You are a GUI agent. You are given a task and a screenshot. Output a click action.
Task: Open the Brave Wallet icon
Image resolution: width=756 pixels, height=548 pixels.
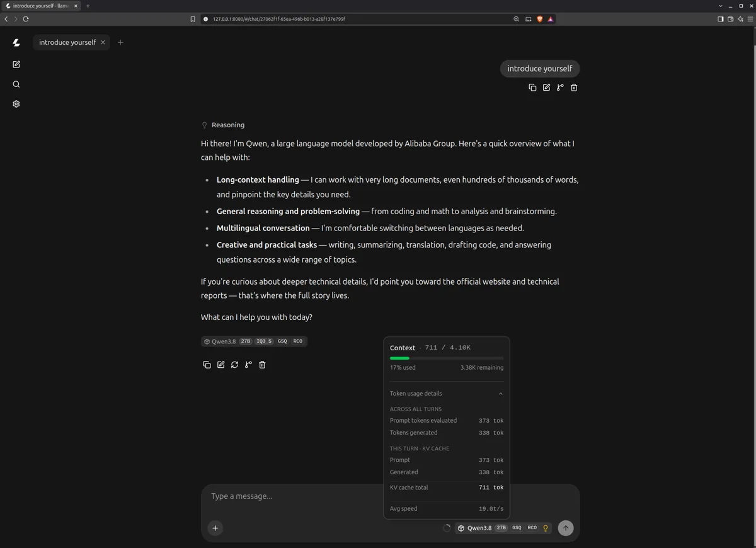(x=731, y=19)
